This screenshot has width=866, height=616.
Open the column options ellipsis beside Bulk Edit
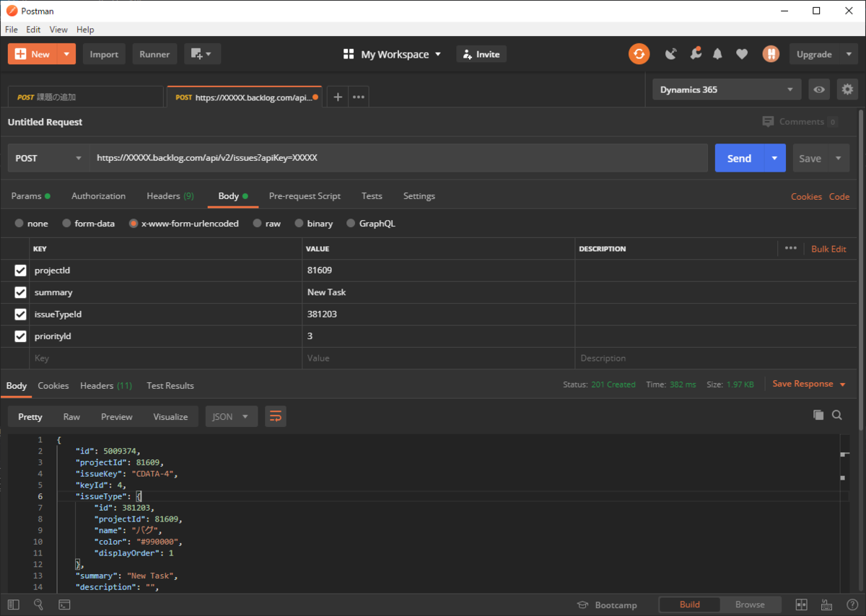[791, 248]
